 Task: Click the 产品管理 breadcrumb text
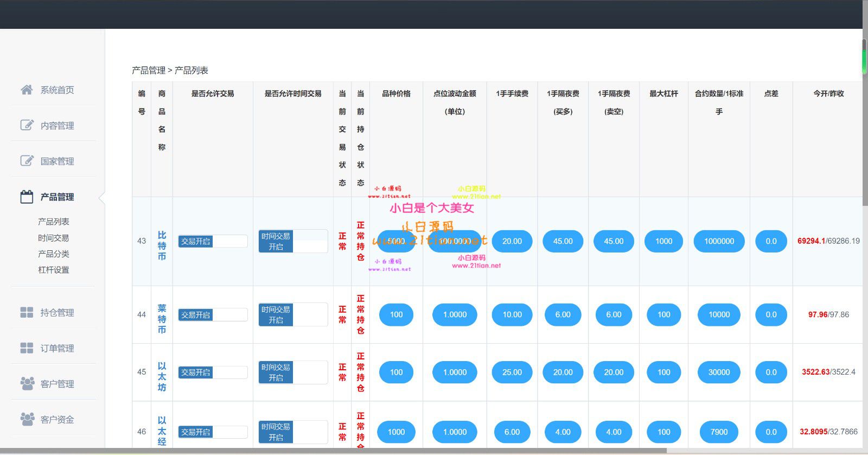149,71
